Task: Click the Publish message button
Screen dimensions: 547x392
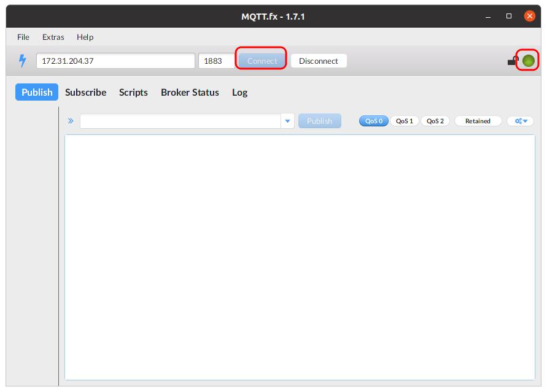Action: (320, 121)
